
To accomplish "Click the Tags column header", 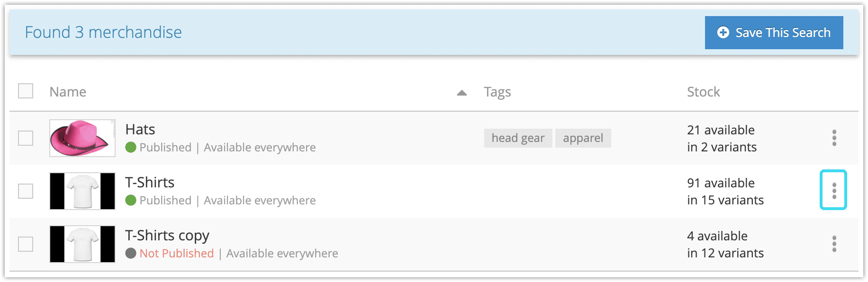I will point(497,92).
